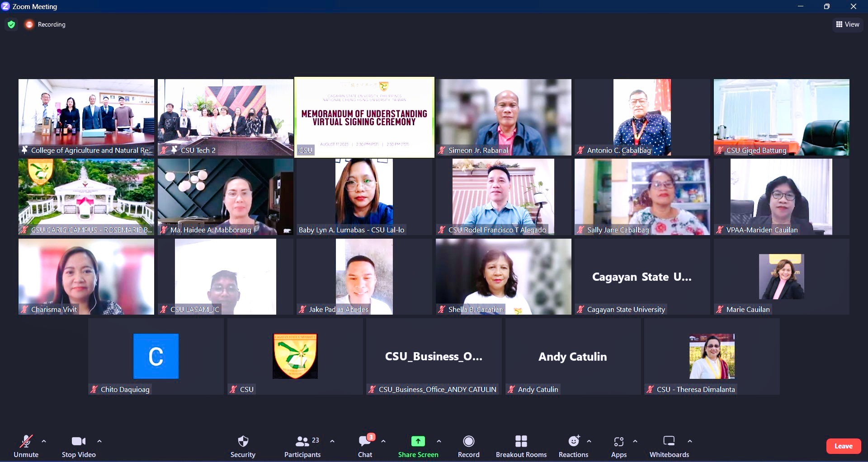The height and width of the screenshot is (462, 868).
Task: Select the MOU Virtual Signing Ceremony CSU tile
Action: pos(364,118)
